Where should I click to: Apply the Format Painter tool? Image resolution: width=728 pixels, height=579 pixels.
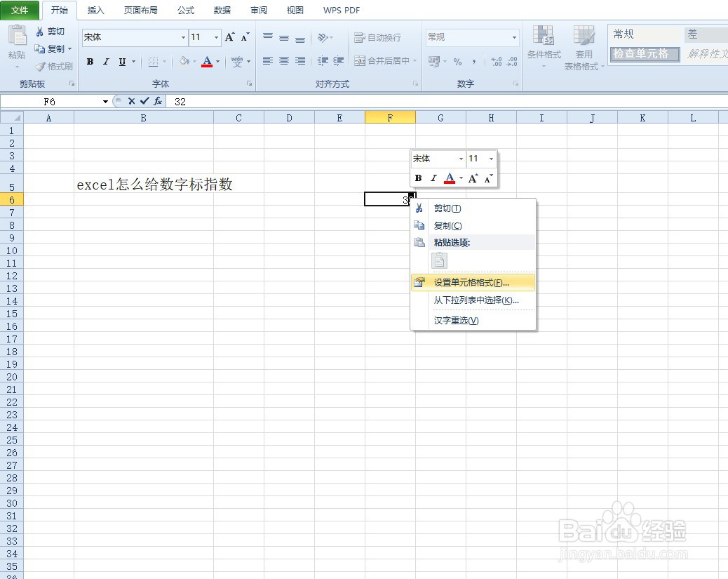53,67
